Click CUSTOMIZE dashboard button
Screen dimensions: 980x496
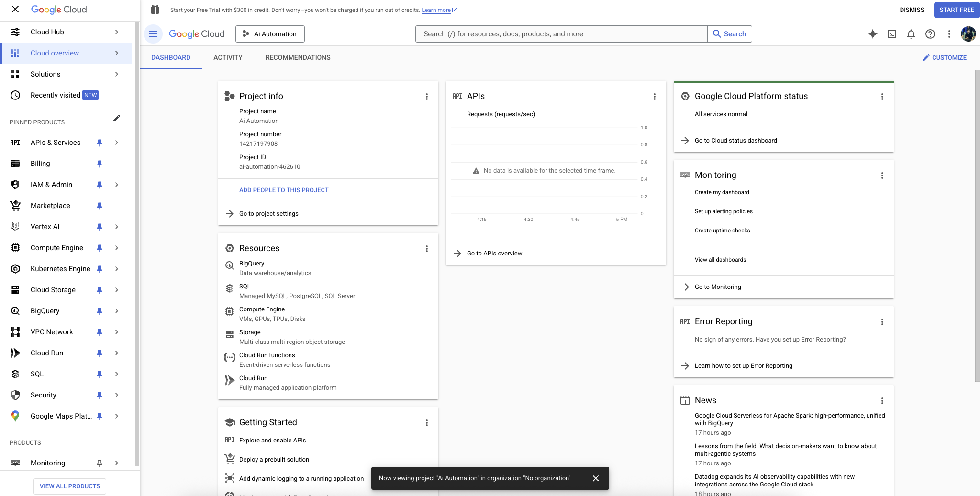945,57
